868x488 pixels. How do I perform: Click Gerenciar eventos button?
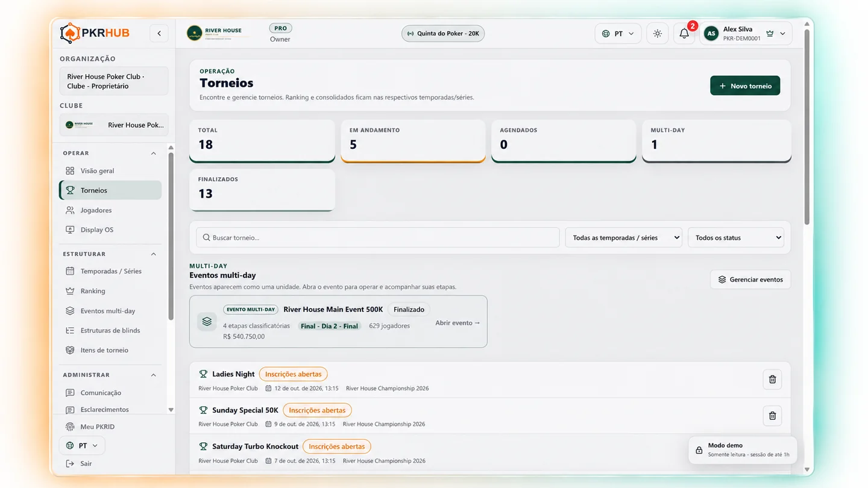750,280
